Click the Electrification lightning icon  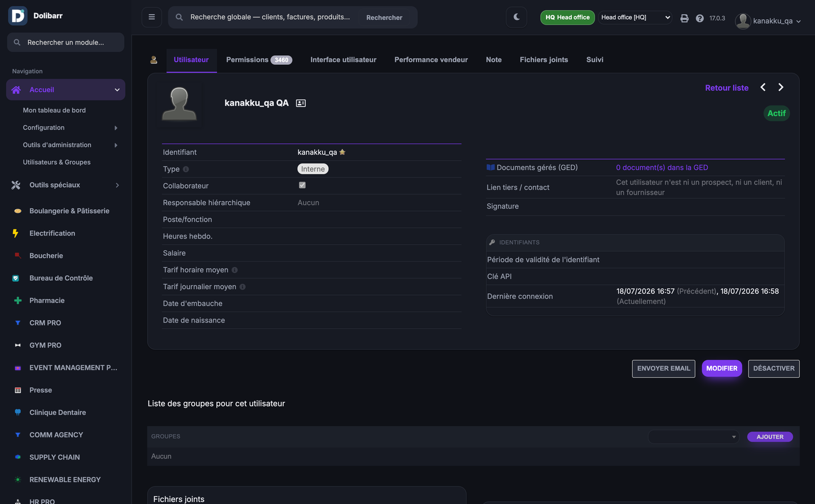click(x=15, y=233)
